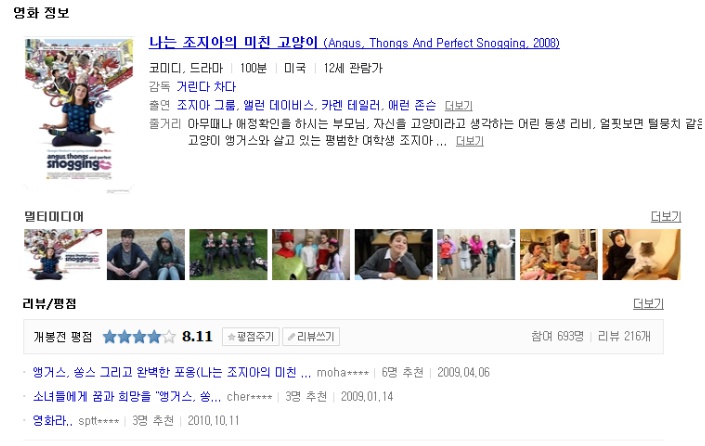The width and height of the screenshot is (705, 446).
Task: Open review starting with 앵거스, 쏭스 그리고 완벽한 포옹
Action: [x=171, y=372]
